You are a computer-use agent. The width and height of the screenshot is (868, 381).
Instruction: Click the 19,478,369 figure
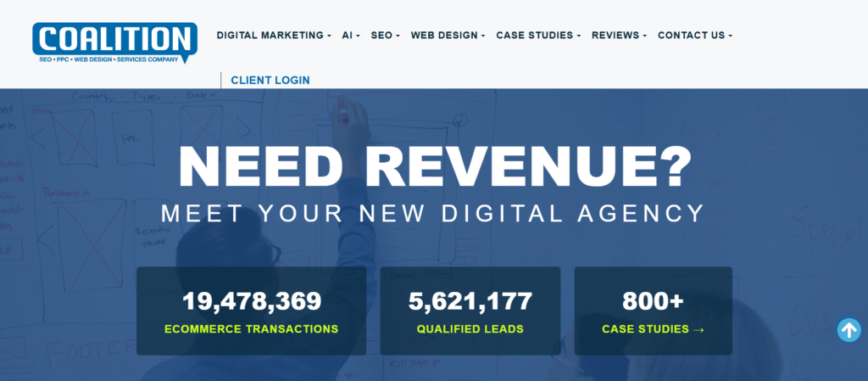click(252, 300)
